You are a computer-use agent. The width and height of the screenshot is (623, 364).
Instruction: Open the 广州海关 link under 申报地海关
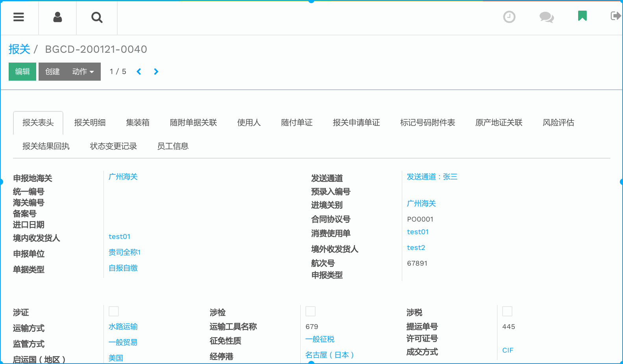pyautogui.click(x=123, y=177)
